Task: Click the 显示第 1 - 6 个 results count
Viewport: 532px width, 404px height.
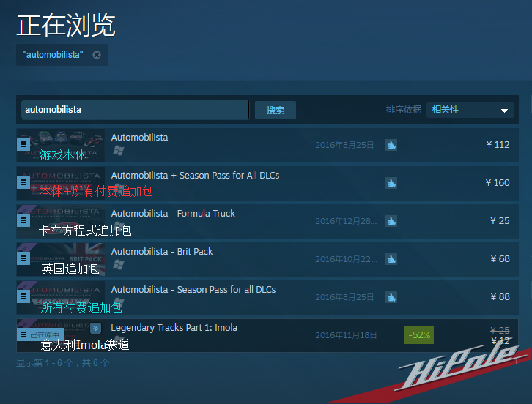Action: coord(63,363)
